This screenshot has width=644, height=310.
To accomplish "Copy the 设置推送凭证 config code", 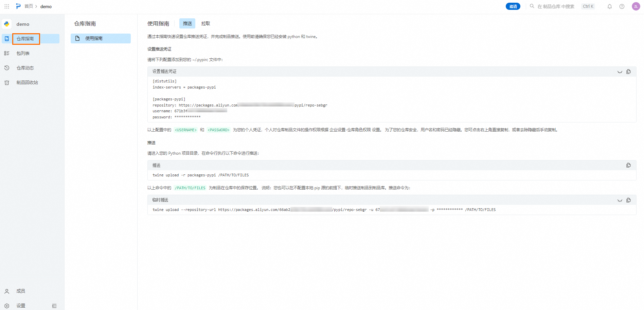I will point(628,72).
